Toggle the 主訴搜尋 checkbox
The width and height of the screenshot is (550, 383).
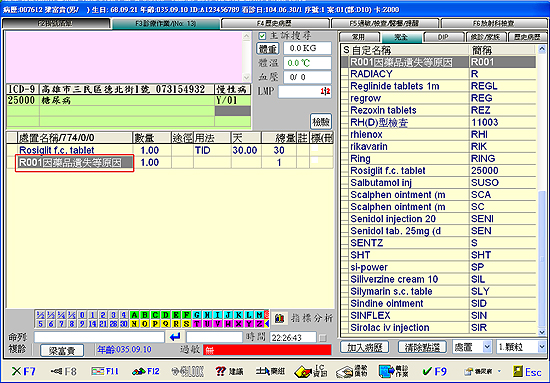(x=262, y=36)
